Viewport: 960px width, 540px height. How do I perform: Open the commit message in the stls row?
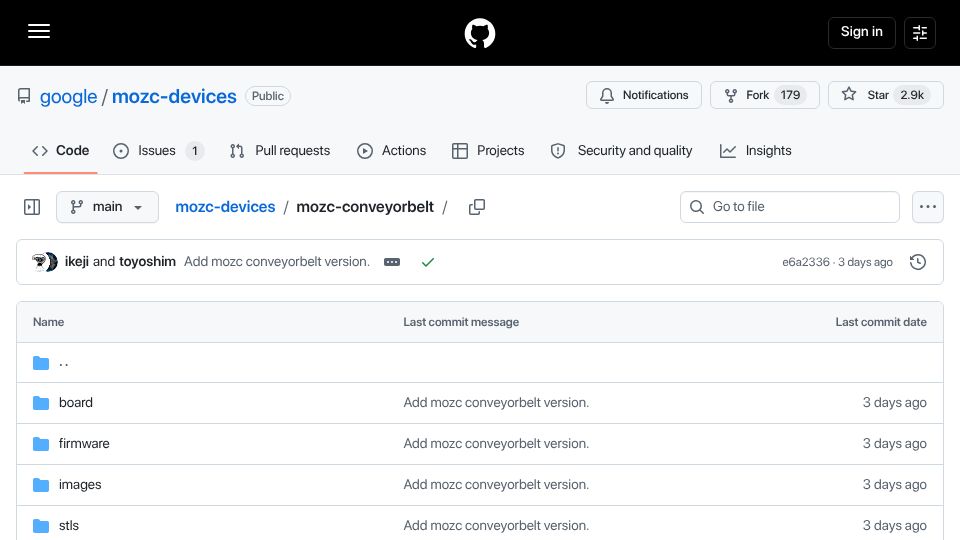point(496,525)
